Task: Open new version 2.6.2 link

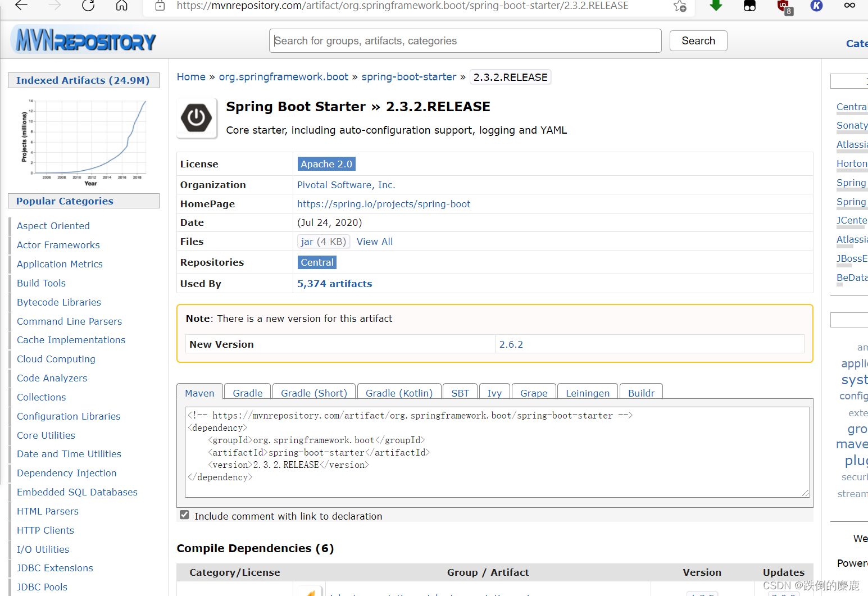Action: [x=511, y=344]
